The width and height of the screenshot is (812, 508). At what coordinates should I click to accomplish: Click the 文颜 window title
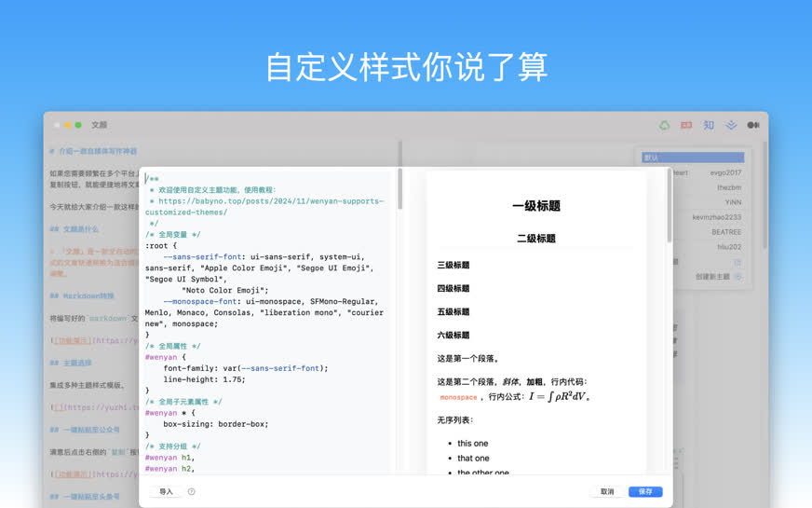pyautogui.click(x=99, y=125)
